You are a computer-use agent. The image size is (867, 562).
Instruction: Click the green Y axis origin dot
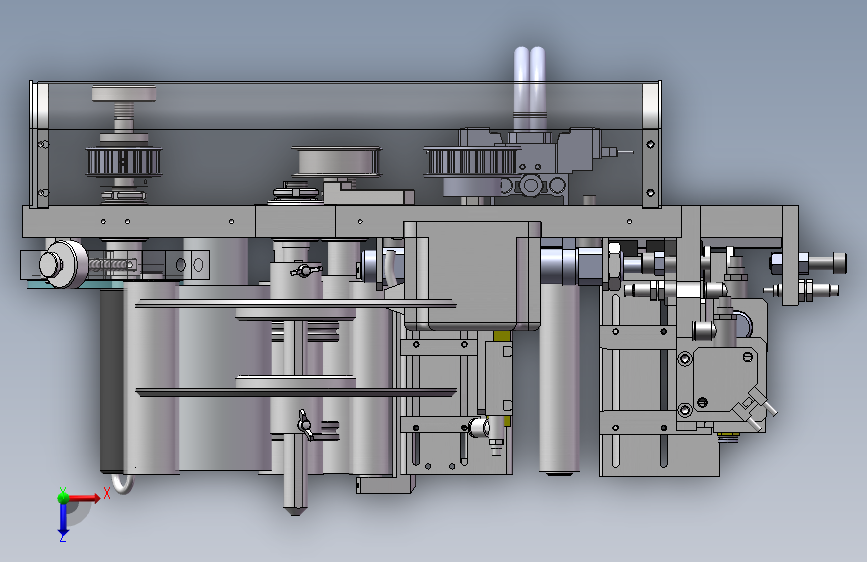64,497
